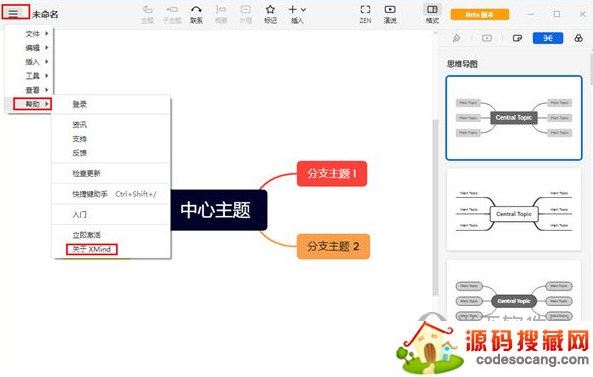The width and height of the screenshot is (593, 377).
Task: Open the pitch play panel tab
Action: pyautogui.click(x=487, y=38)
